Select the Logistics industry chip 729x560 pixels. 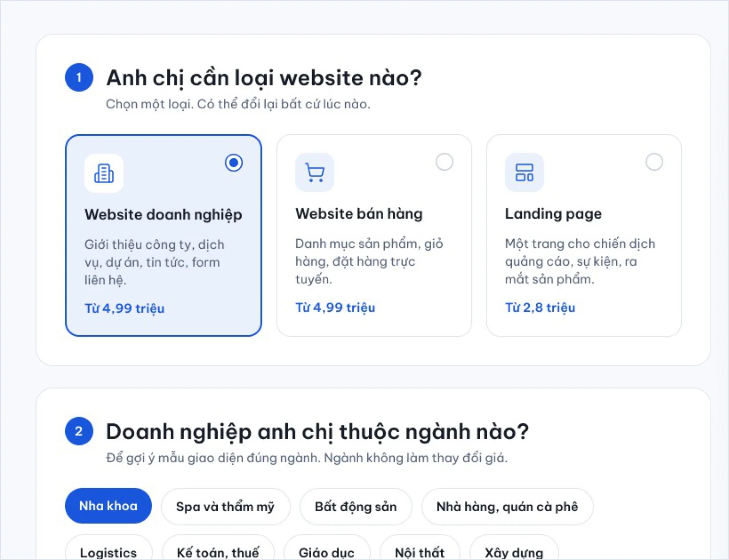click(108, 548)
